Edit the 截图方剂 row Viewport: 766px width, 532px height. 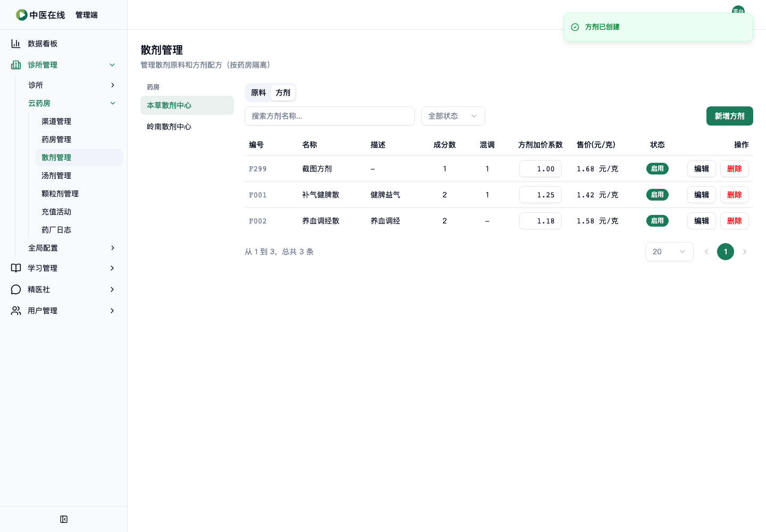[x=702, y=169]
